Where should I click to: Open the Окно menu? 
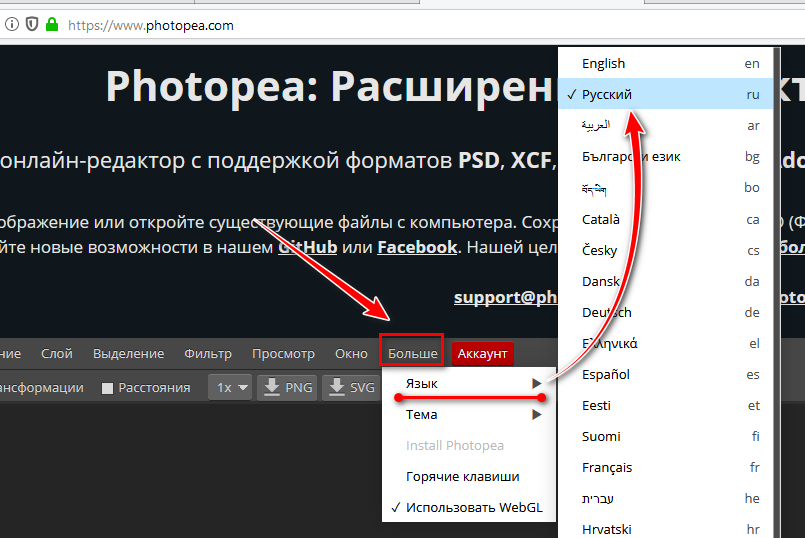[x=351, y=354]
